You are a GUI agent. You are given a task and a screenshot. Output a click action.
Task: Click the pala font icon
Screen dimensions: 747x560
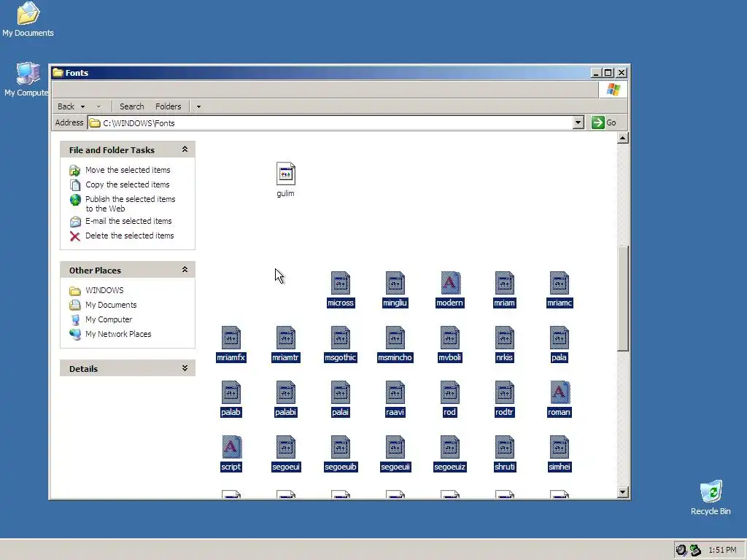[560, 338]
